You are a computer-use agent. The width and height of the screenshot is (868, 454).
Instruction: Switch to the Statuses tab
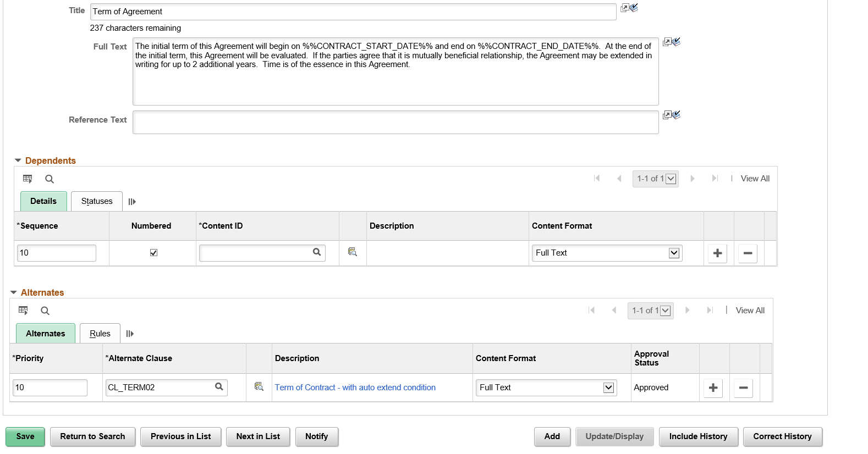[x=97, y=201]
